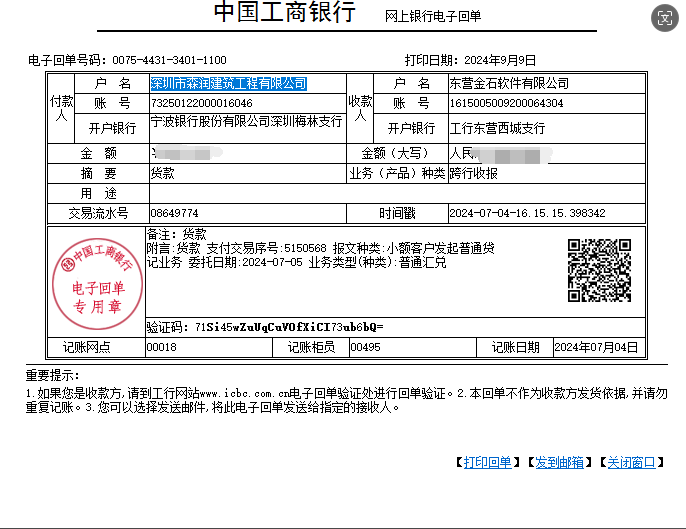This screenshot has width=686, height=529.
Task: Click the 发到邮箱 link
Action: (560, 462)
